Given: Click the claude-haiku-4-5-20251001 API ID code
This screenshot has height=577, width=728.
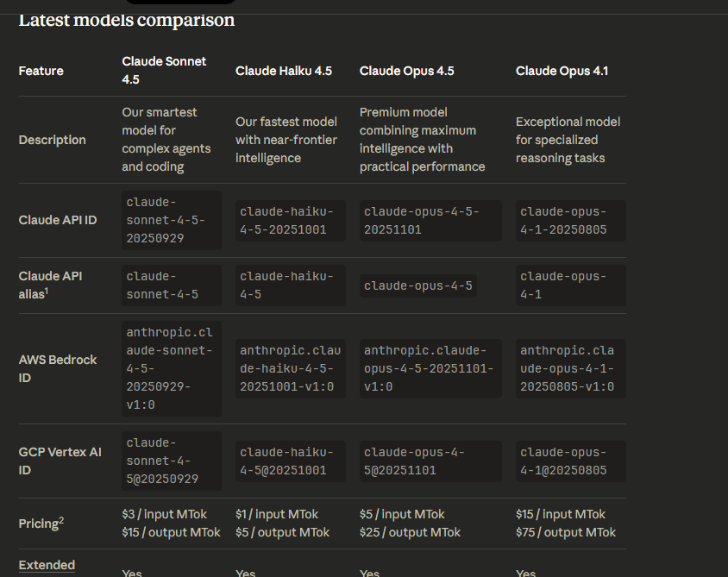Looking at the screenshot, I should (x=290, y=220).
